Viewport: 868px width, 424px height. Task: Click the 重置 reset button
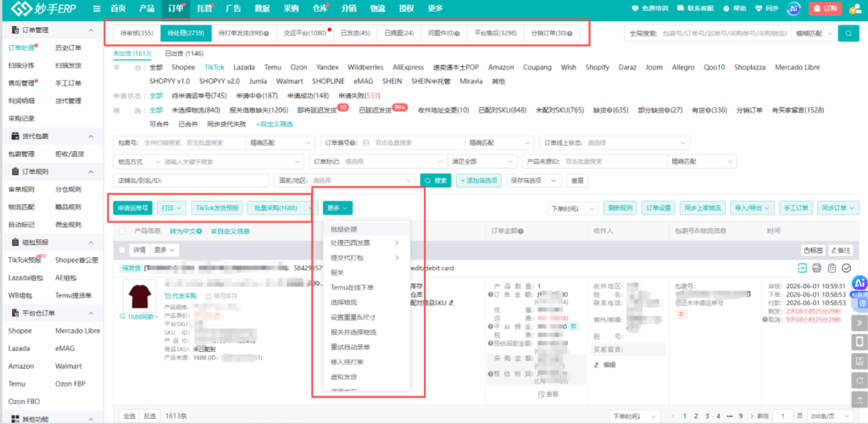pyautogui.click(x=577, y=181)
